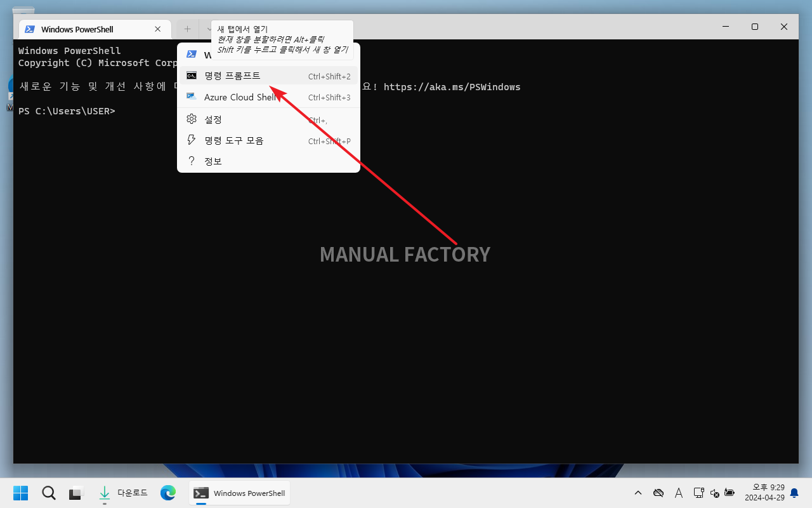Viewport: 812px width, 508px height.
Task: Click the PS C:\Users\USER> prompt line
Action: click(67, 111)
